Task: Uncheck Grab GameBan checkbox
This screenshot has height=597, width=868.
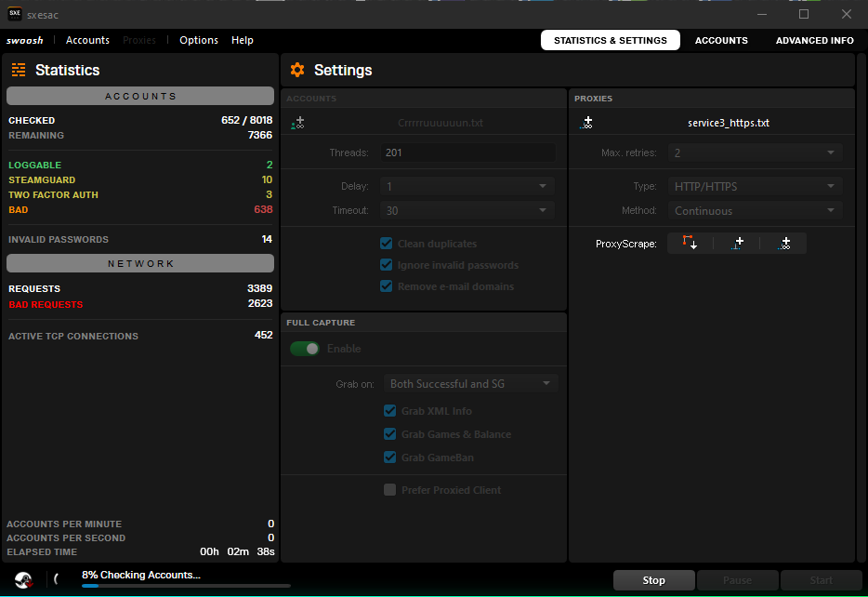Action: pos(389,457)
